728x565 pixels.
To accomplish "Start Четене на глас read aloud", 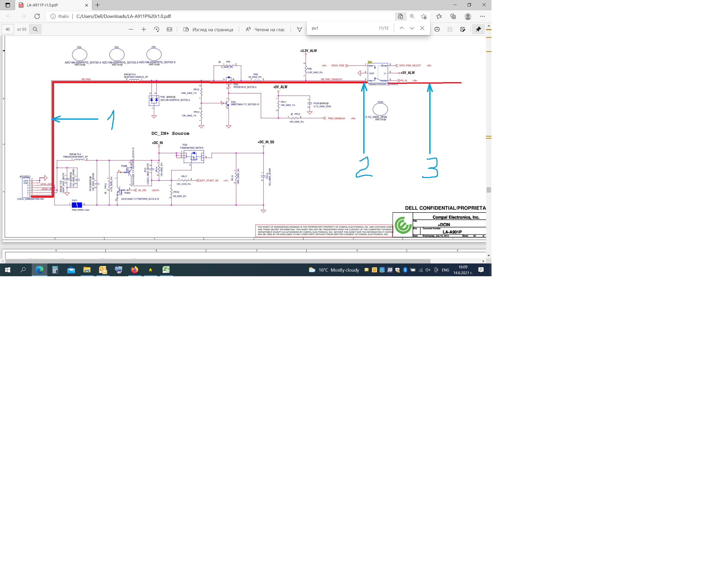I will [x=265, y=29].
